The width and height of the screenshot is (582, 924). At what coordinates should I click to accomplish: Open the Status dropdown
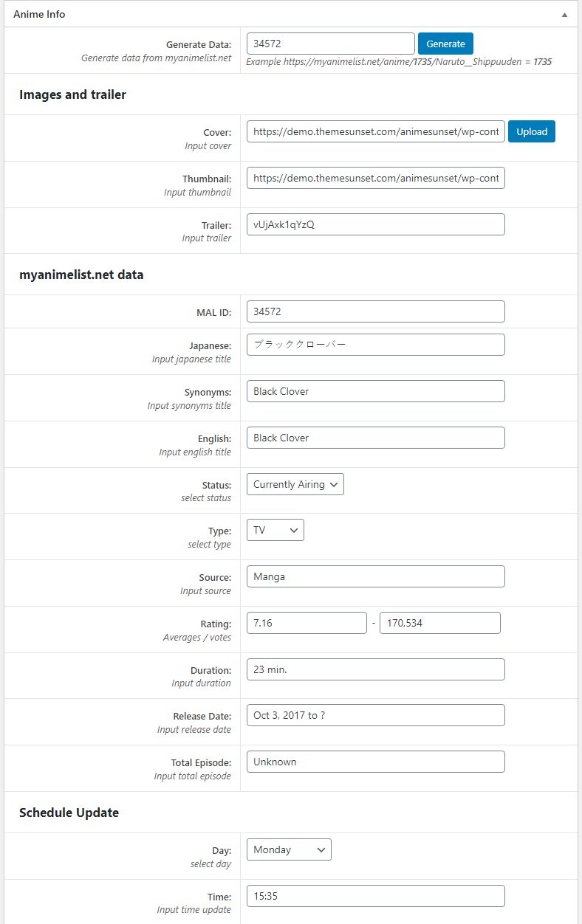(295, 484)
